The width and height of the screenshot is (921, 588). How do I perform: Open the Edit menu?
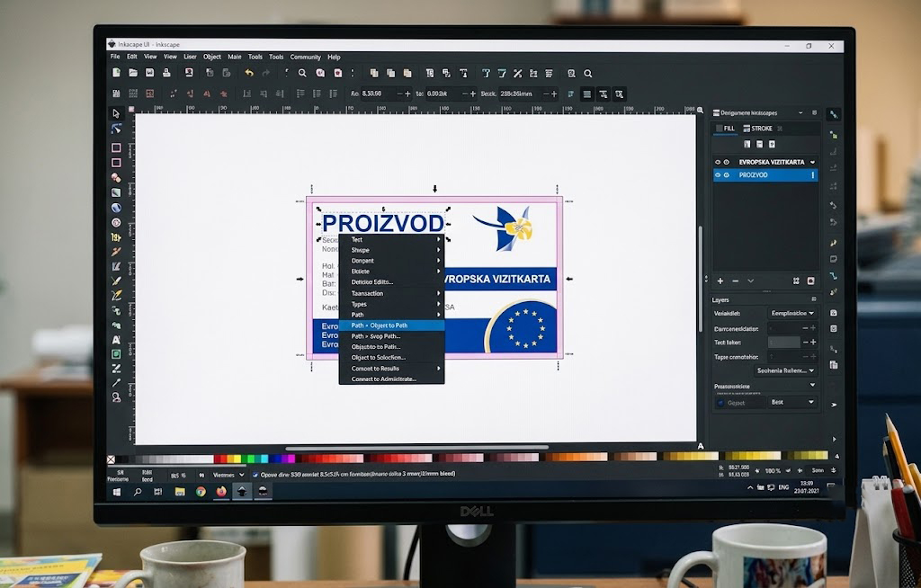pos(132,57)
